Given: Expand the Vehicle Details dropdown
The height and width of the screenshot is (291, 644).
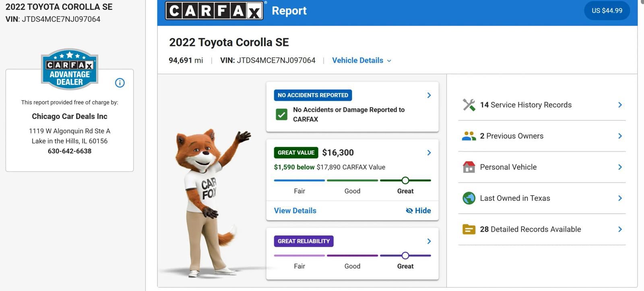Looking at the screenshot, I should point(361,60).
